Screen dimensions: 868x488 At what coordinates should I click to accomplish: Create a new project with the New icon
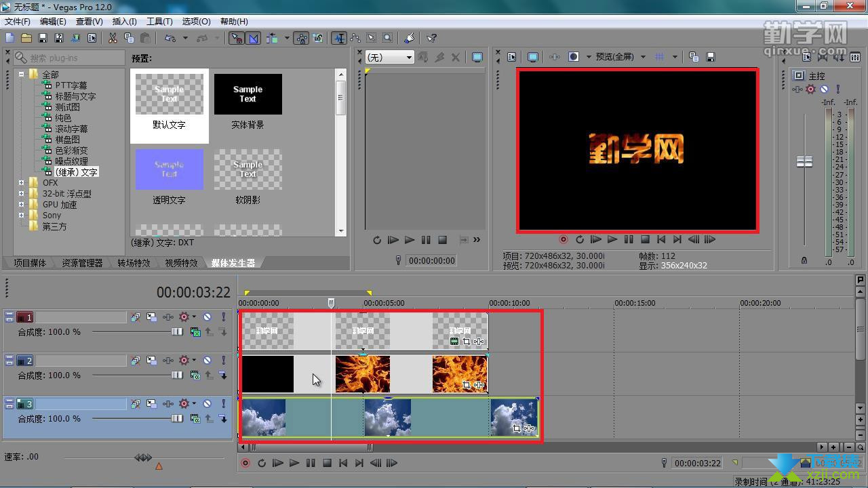pyautogui.click(x=10, y=39)
